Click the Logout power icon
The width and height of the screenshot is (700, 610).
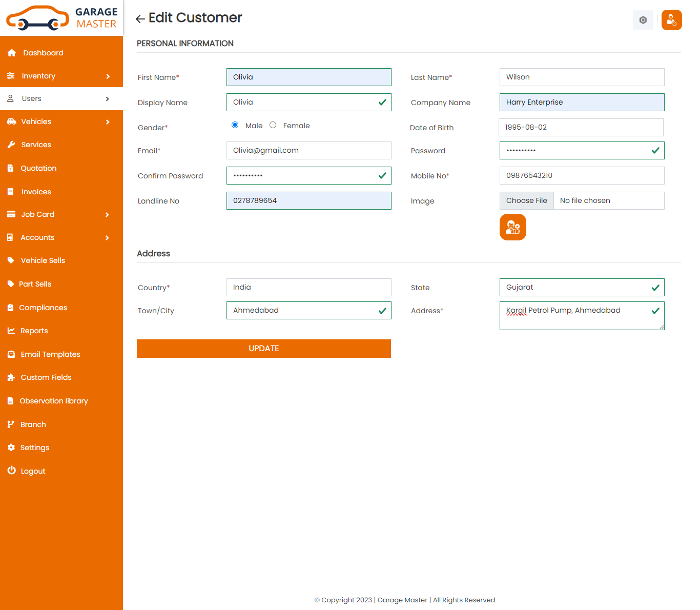pos(11,471)
